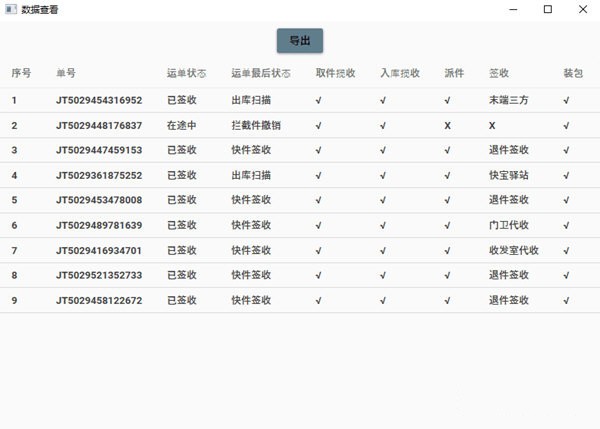Select tracking number JT5029458122672
Viewport: 600px width, 429px height.
(x=99, y=300)
